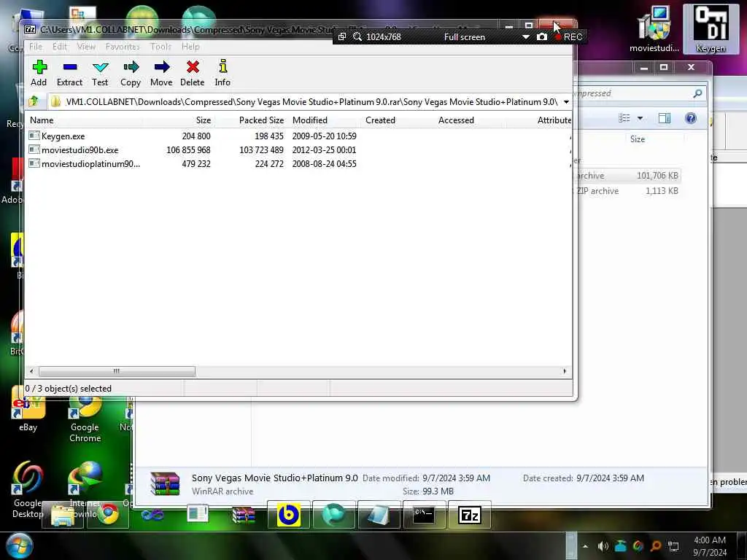Open the Chrome taskbar icon
Image resolution: width=747 pixels, height=560 pixels.
point(109,515)
